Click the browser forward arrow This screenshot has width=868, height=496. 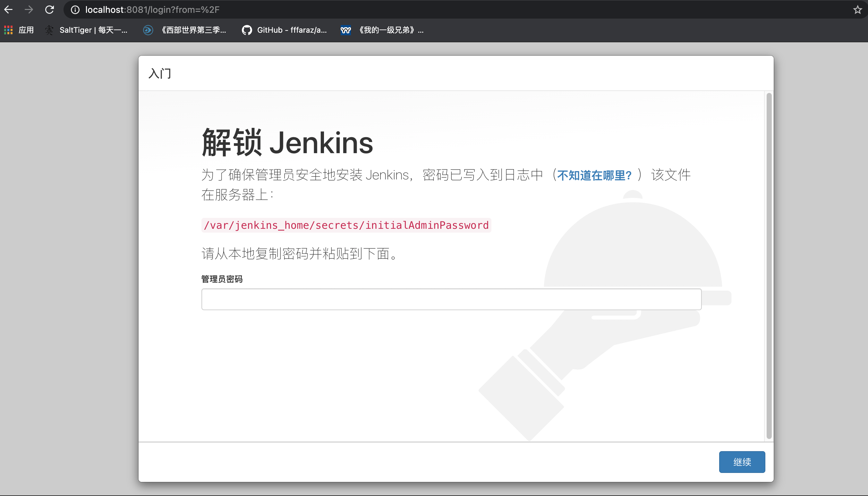tap(29, 10)
